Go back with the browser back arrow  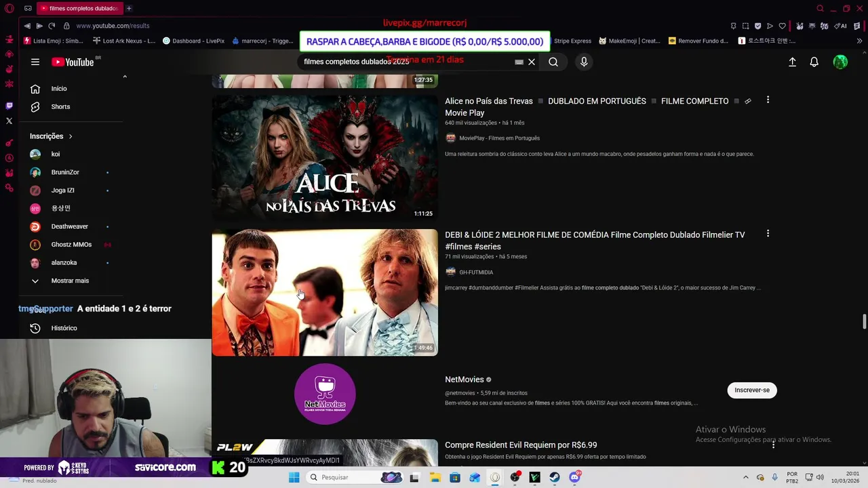tap(27, 26)
